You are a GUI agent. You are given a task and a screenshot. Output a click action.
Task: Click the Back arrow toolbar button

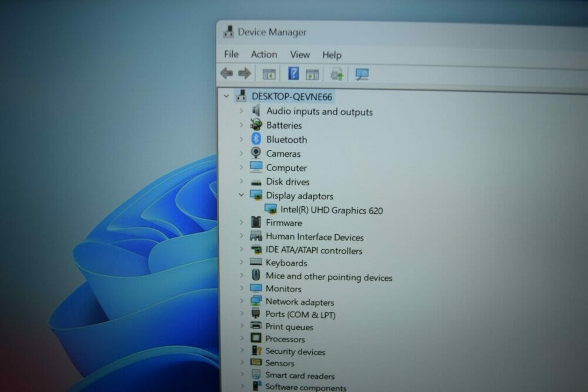tap(227, 73)
